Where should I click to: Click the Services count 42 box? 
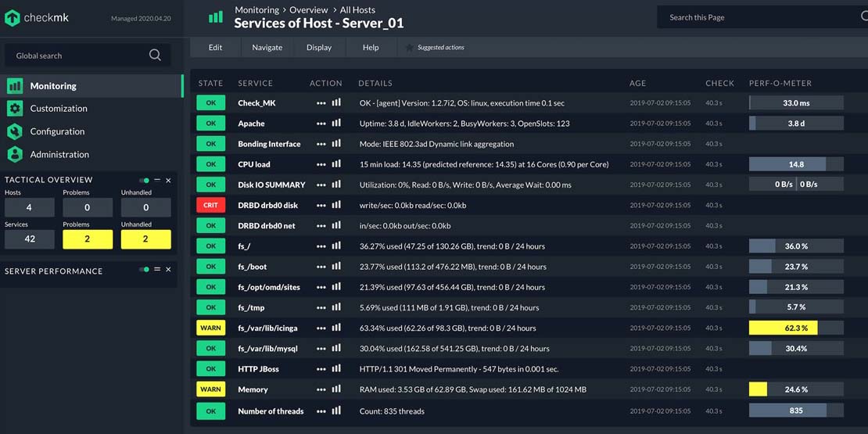point(30,239)
